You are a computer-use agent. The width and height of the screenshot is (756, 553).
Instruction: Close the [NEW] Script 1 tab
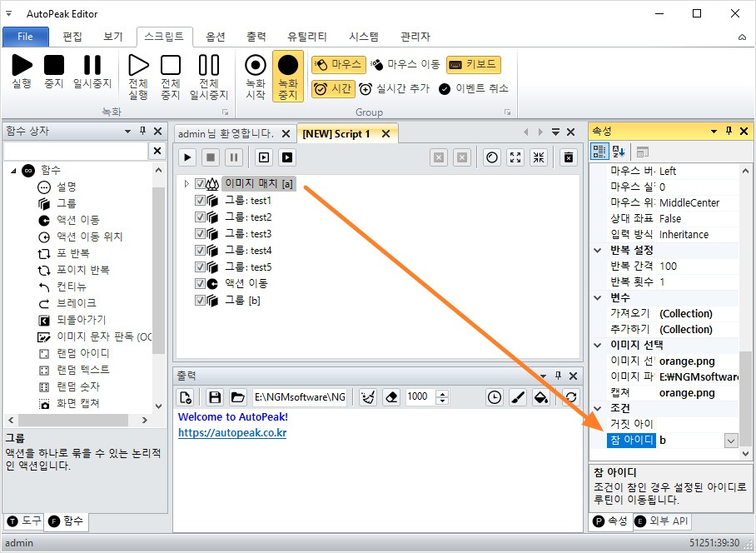(x=385, y=134)
